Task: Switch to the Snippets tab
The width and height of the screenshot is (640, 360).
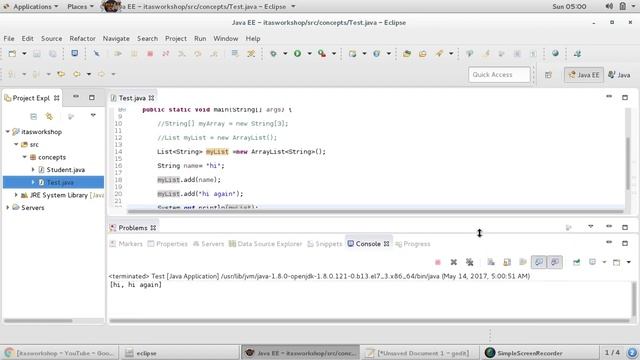Action: tap(324, 244)
